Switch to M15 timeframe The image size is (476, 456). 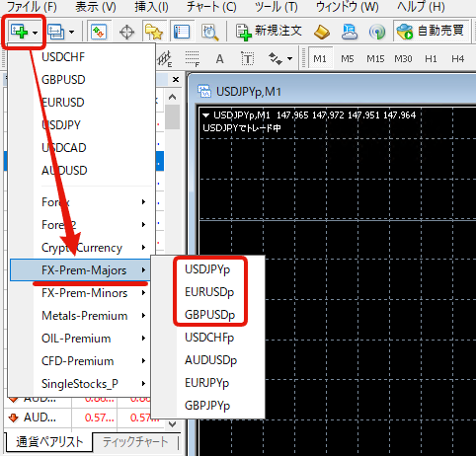point(375,59)
